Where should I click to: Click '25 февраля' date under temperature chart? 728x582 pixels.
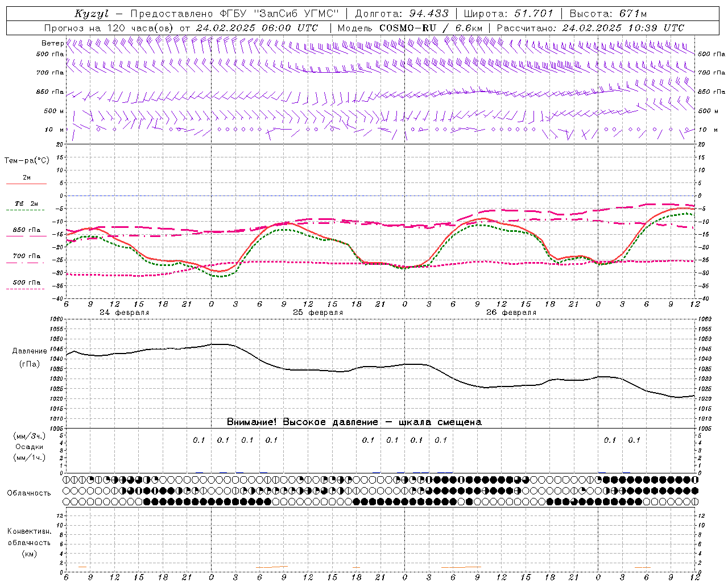click(x=317, y=313)
